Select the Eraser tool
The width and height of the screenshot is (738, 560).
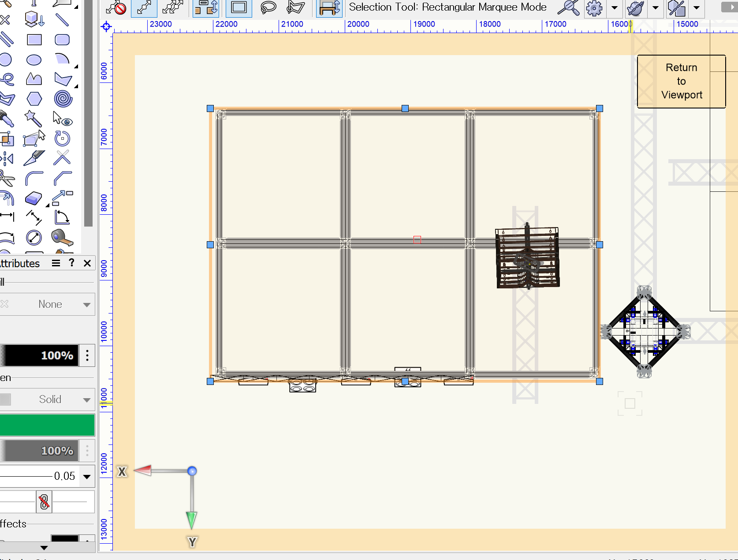[34, 198]
